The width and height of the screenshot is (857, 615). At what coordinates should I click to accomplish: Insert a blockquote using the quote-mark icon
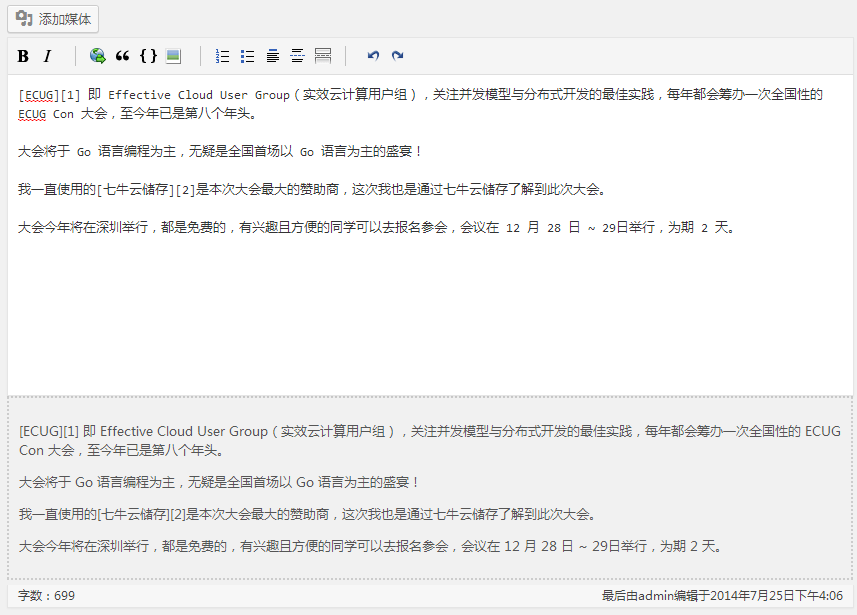(x=123, y=56)
